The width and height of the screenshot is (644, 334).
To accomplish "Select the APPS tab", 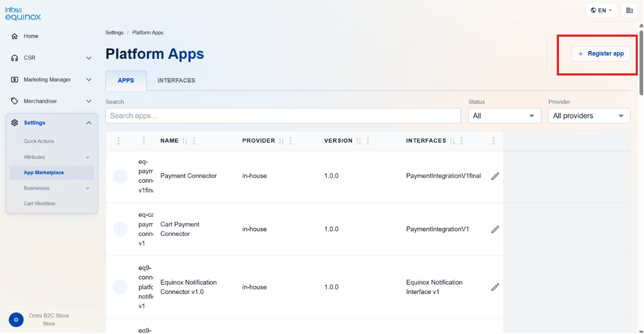I will click(x=126, y=81).
